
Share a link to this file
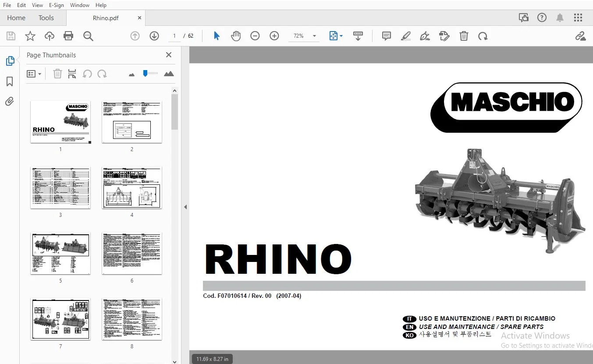[581, 36]
